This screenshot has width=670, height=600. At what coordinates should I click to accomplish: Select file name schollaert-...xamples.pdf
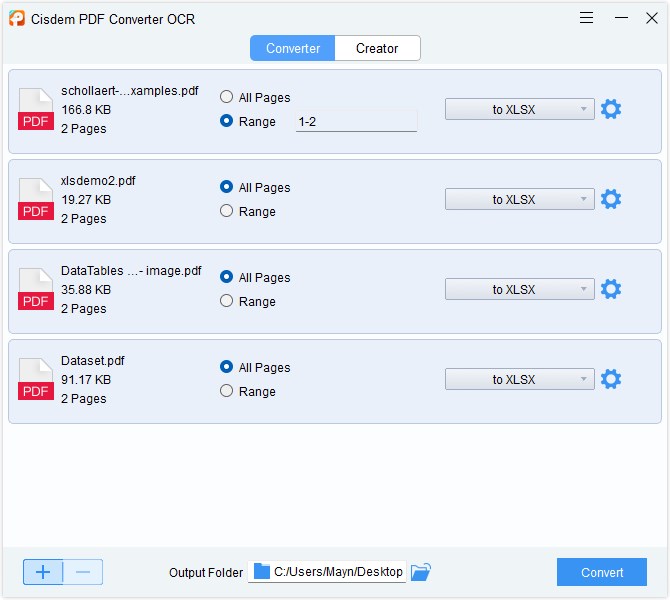click(130, 91)
